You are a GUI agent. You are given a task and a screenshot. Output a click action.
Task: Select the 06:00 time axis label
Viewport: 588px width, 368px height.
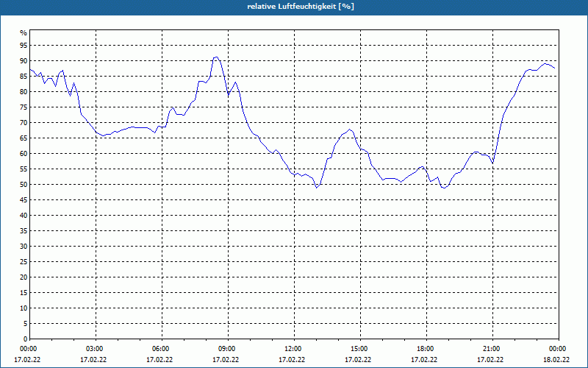click(x=162, y=349)
